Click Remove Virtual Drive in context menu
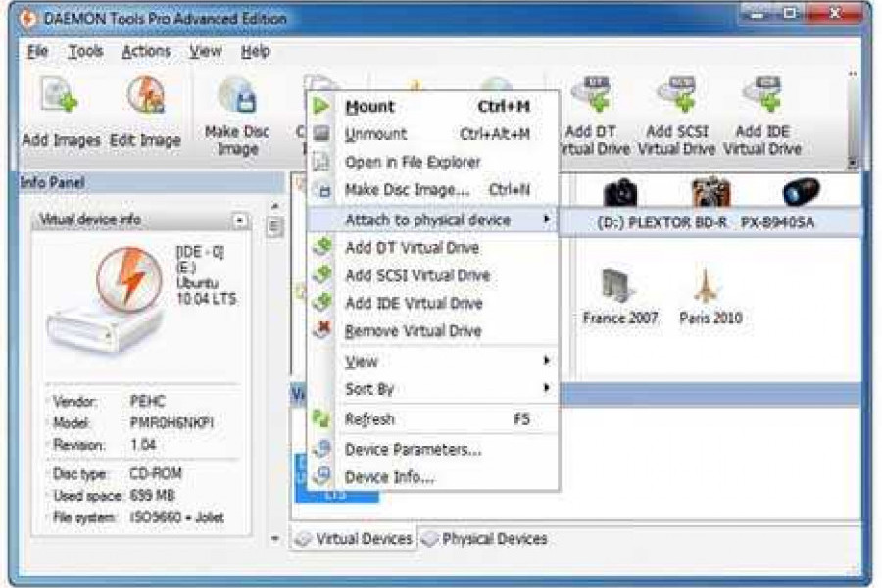This screenshot has height=588, width=882. (x=413, y=331)
